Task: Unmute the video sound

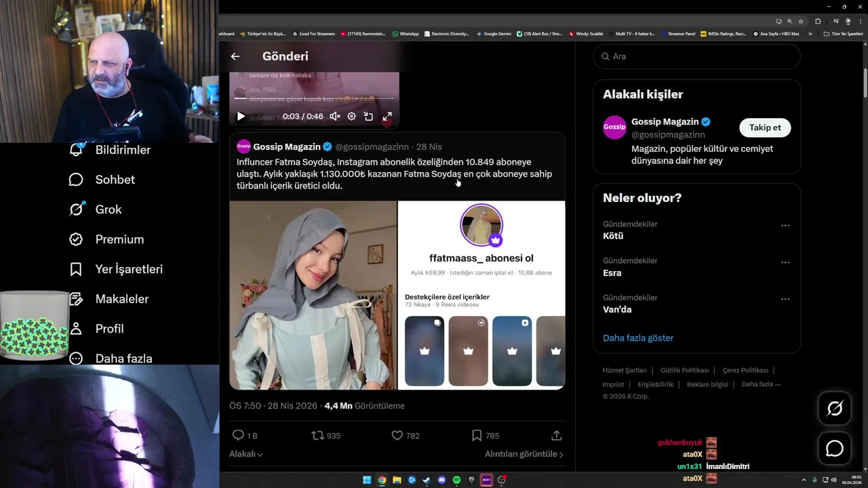Action: pos(335,117)
